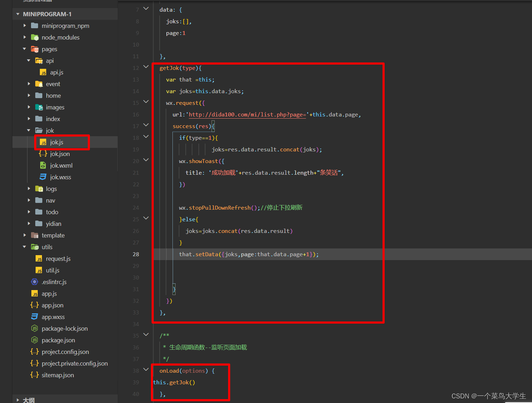Click the logs folder icon
Viewport: 532px width, 403px height.
point(39,189)
